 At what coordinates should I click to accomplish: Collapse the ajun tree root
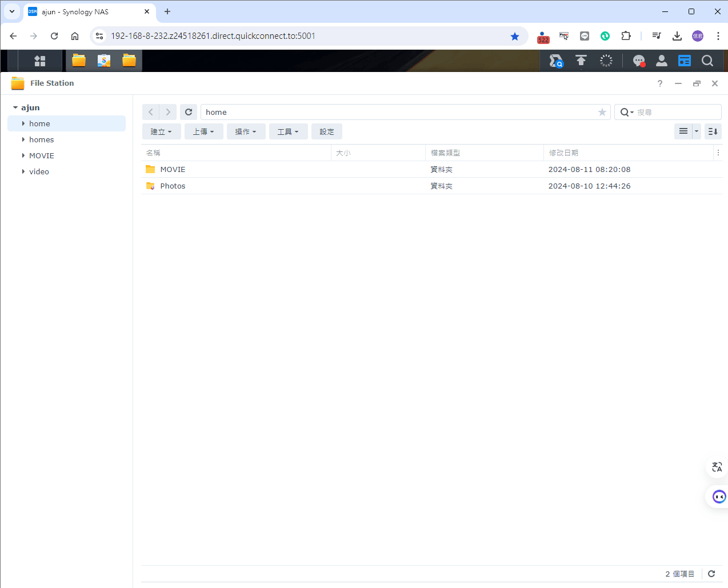coord(15,107)
